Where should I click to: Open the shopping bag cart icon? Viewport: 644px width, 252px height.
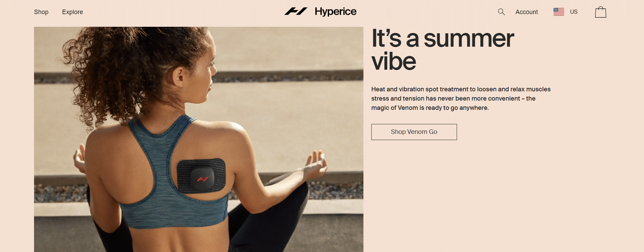pyautogui.click(x=601, y=12)
